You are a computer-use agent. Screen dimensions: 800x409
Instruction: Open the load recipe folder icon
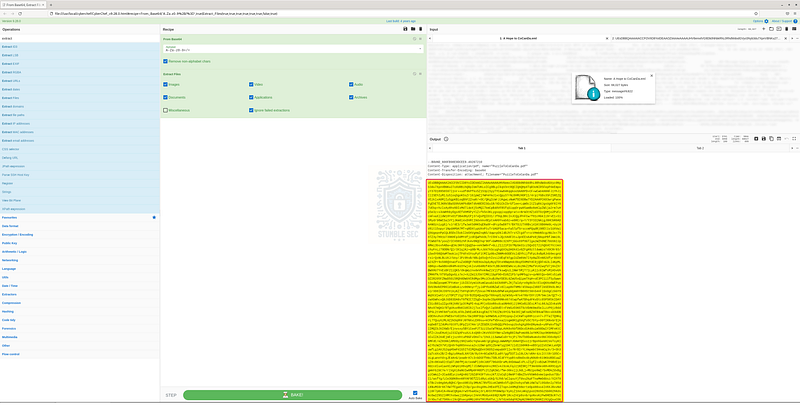coord(413,29)
